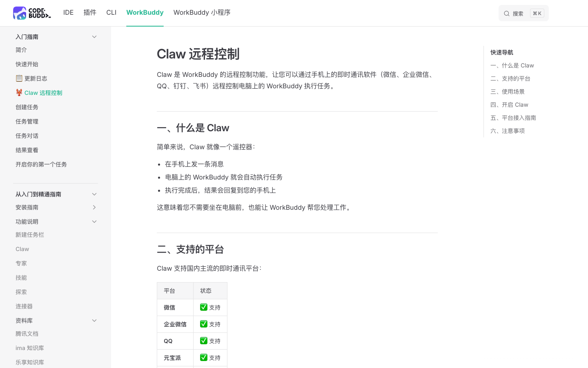Click the green check in 元宝派 row
The width and height of the screenshot is (588, 368).
pos(204,357)
